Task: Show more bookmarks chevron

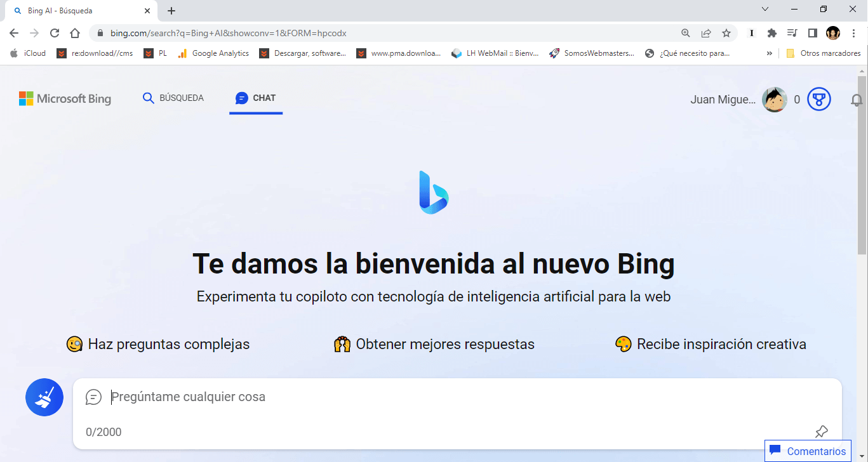Action: (770, 53)
